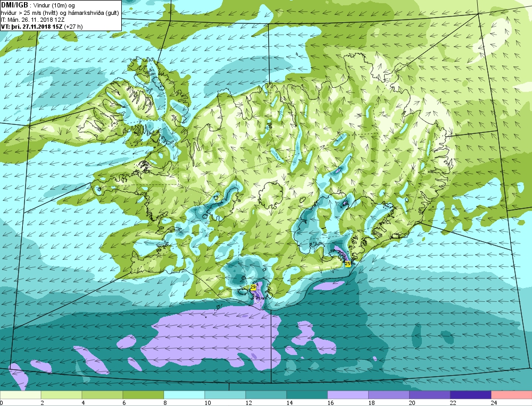Select the lavender 16–18 m/s legend swatch

click(x=348, y=395)
